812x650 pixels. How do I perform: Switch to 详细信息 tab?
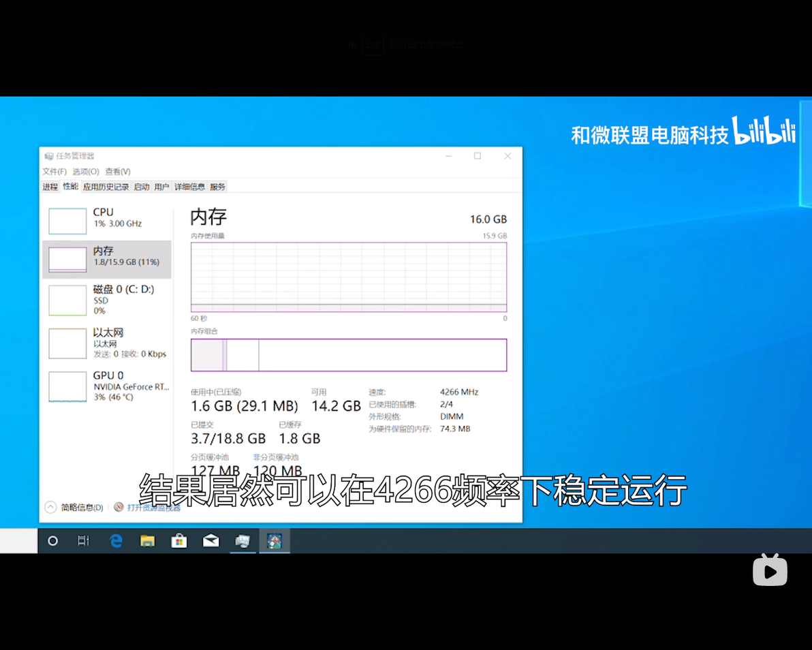[x=189, y=187]
